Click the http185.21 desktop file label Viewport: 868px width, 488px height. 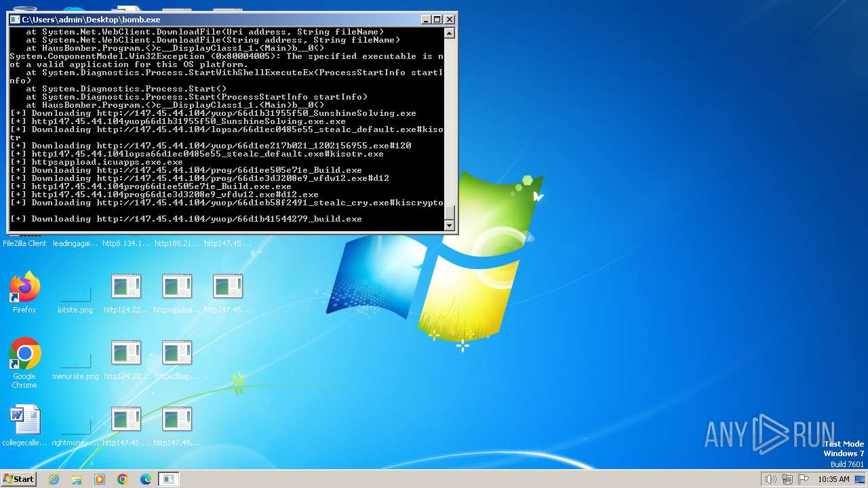click(177, 243)
